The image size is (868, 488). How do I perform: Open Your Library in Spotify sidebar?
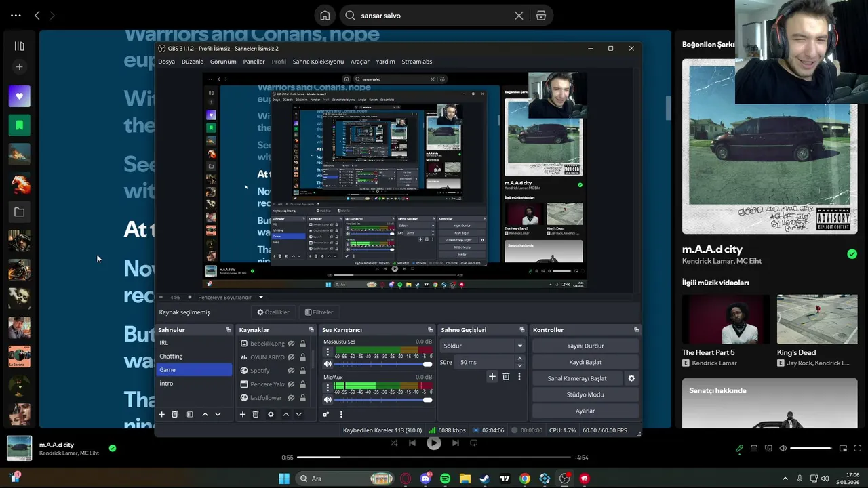click(19, 46)
